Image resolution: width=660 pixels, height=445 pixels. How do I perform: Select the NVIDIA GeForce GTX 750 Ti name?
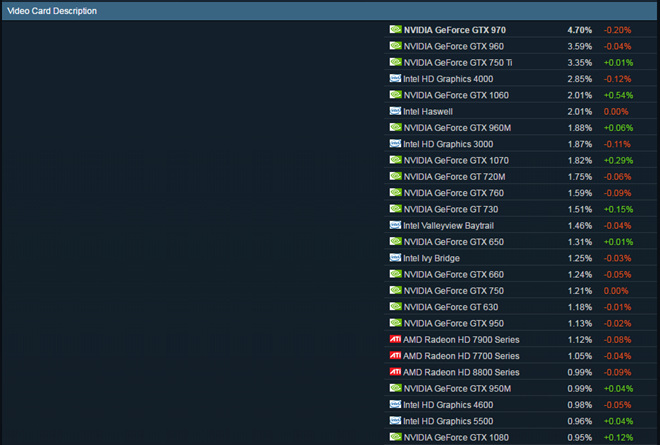tap(458, 63)
